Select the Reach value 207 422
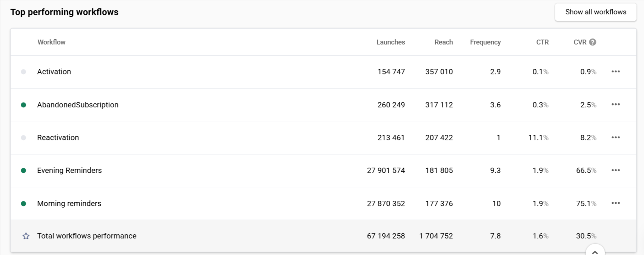The height and width of the screenshot is (255, 644). click(x=439, y=137)
